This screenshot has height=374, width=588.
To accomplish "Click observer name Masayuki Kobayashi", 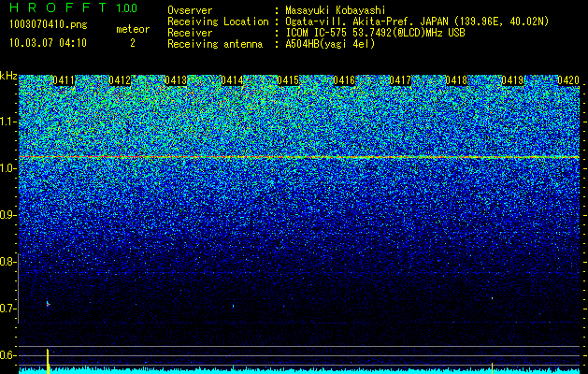I will pos(336,10).
